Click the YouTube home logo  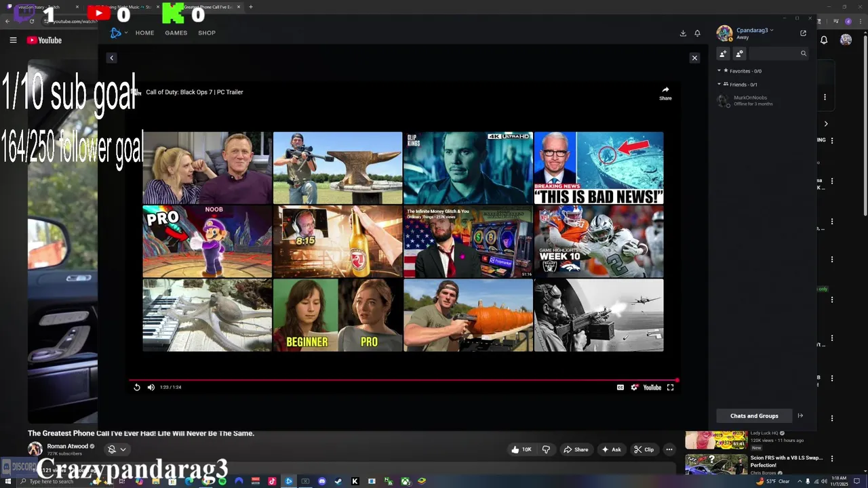point(44,40)
